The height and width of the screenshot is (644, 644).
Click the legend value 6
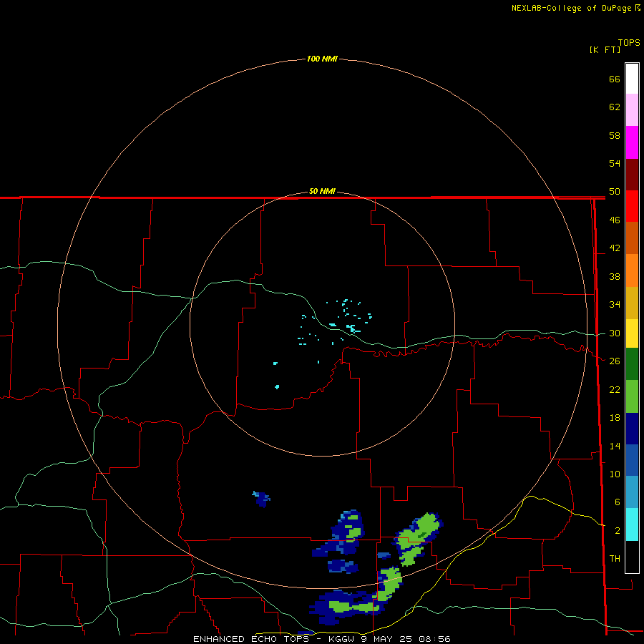click(x=617, y=502)
